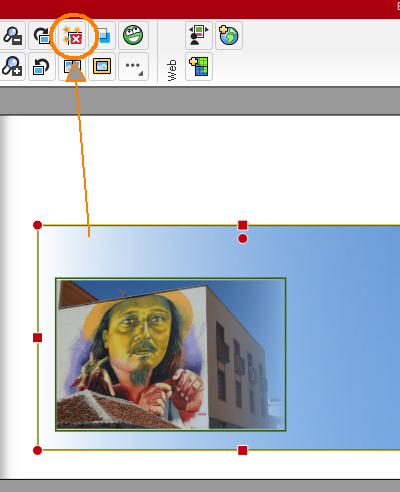Click the green smiley face icon
Viewport: 400px width, 492px height.
(x=133, y=35)
